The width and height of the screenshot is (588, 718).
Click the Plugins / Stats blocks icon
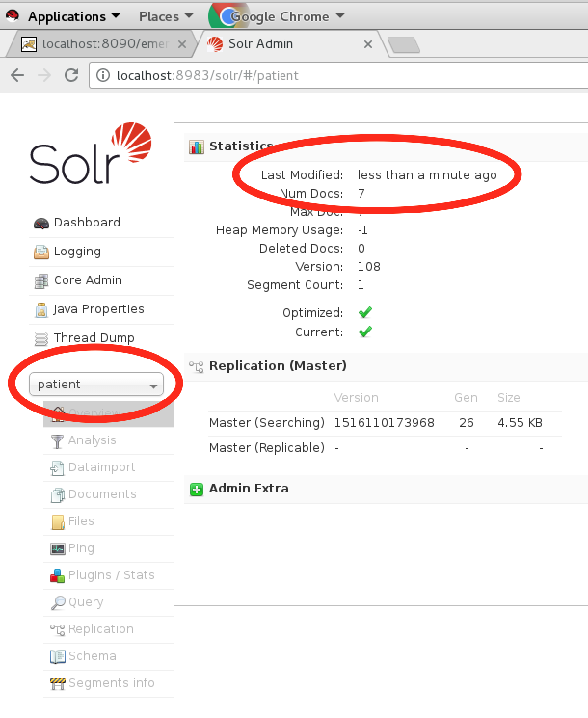[57, 576]
